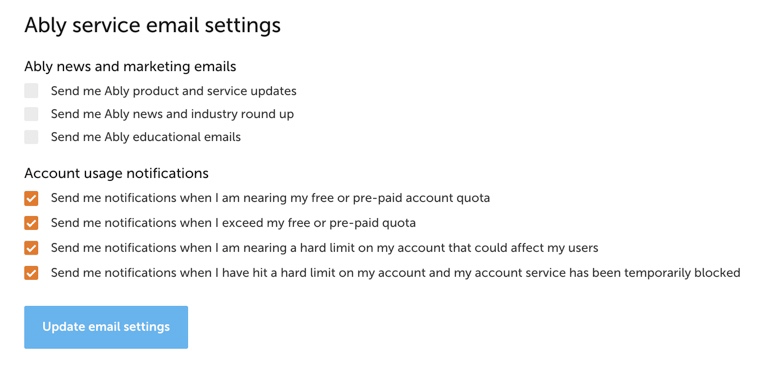This screenshot has width=759, height=365.
Task: Click label about nearing hard limit affecting users
Action: (325, 248)
